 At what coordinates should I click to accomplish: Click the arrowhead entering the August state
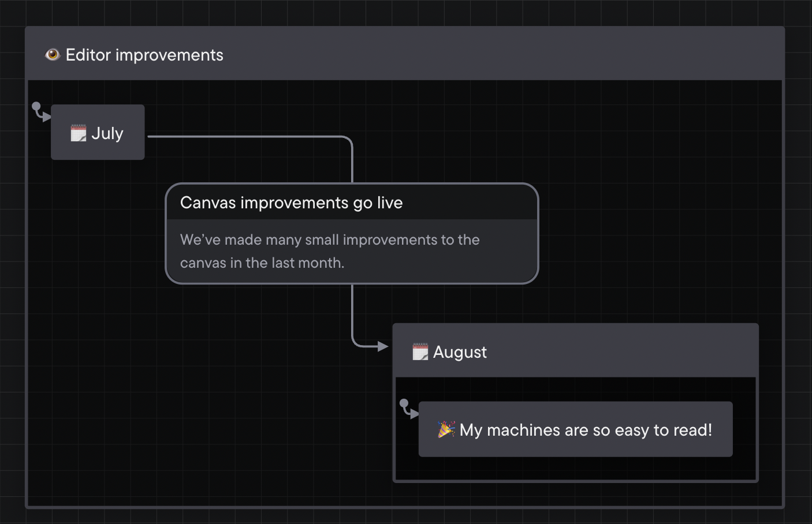pyautogui.click(x=382, y=346)
